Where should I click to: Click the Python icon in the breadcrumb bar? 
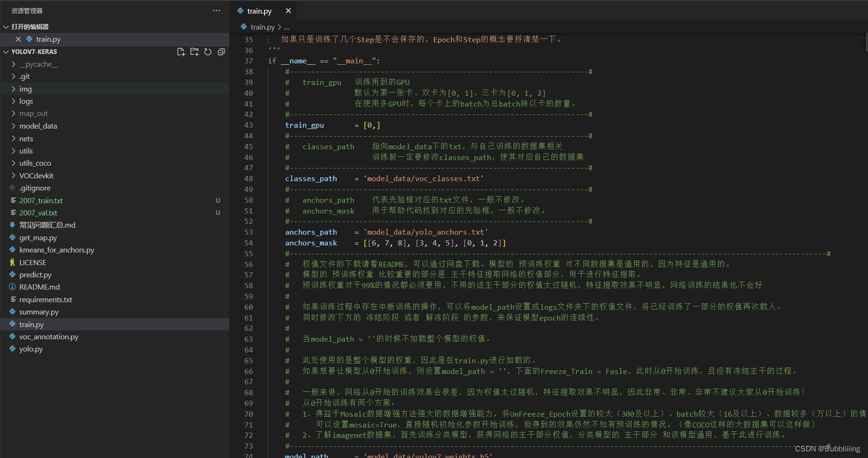(244, 27)
